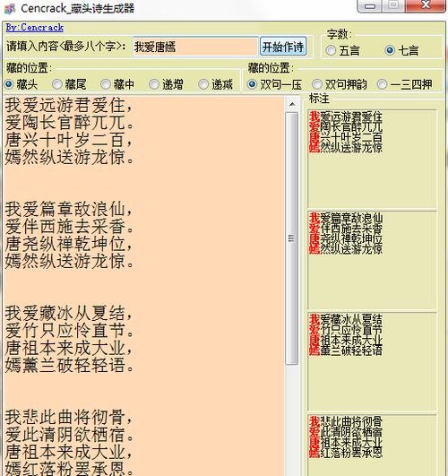Click the poem line 我爱藏冰从夏结

tap(69, 313)
